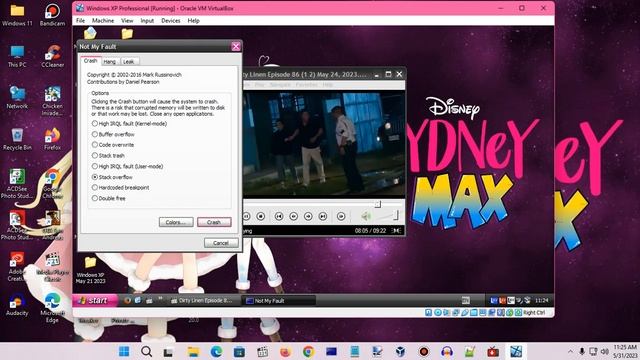Switch to the Crash tab
The width and height of the screenshot is (640, 360).
[90, 61]
